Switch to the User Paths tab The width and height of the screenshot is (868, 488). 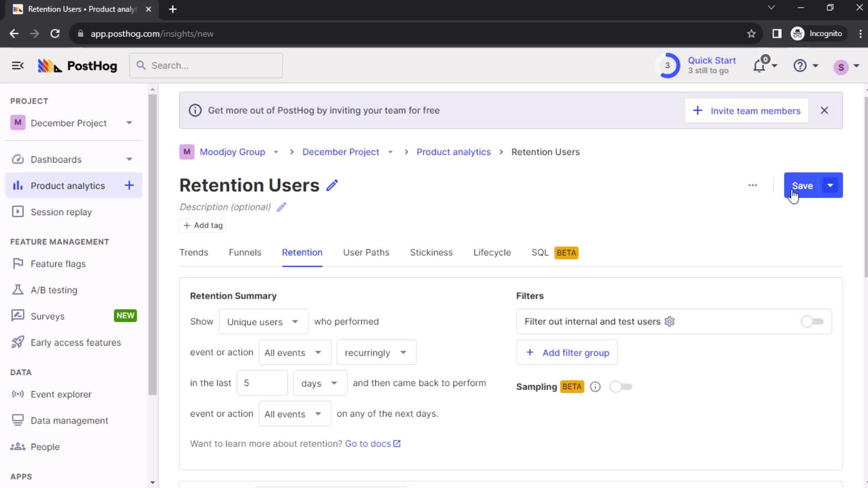(366, 253)
